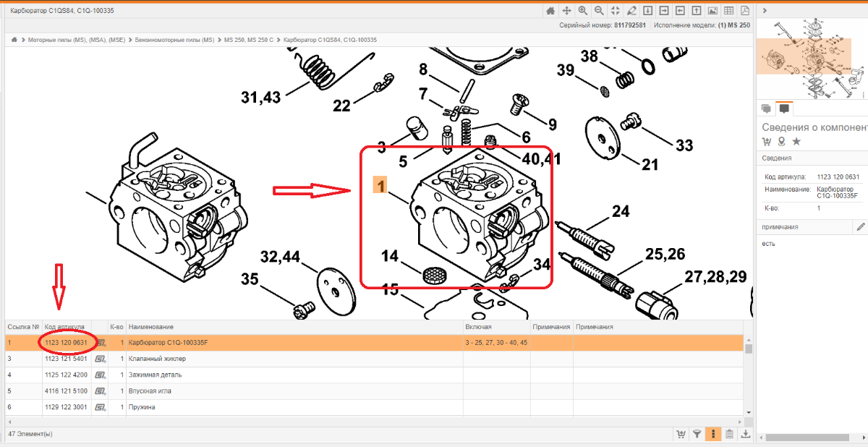Select the pan/move tool in toolbar
This screenshot has width=868, height=447.
click(x=567, y=11)
